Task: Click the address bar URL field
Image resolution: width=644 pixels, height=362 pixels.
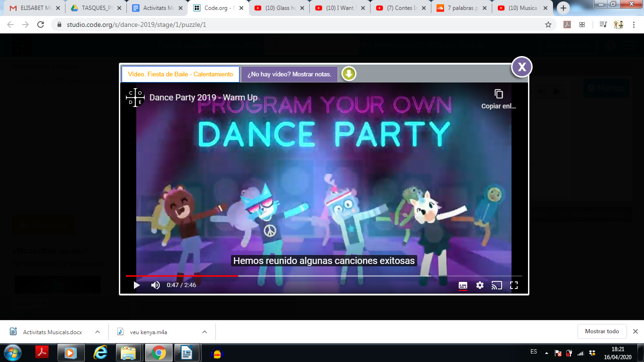Action: click(x=302, y=25)
